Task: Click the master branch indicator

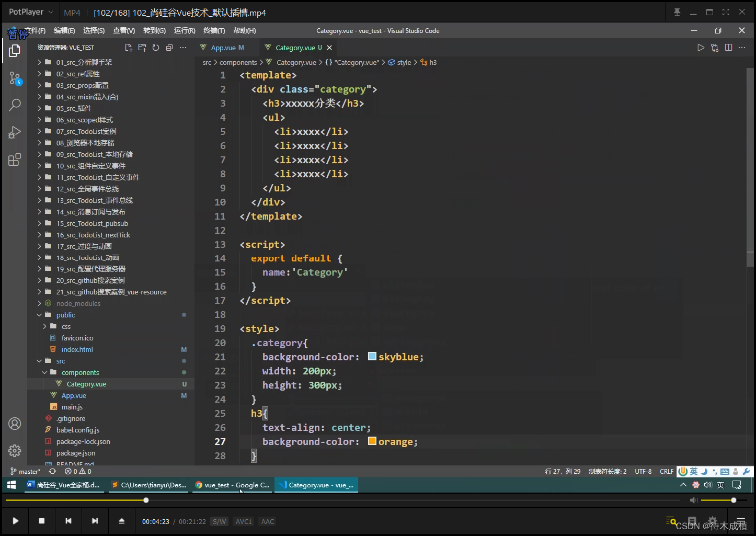Action: point(25,471)
